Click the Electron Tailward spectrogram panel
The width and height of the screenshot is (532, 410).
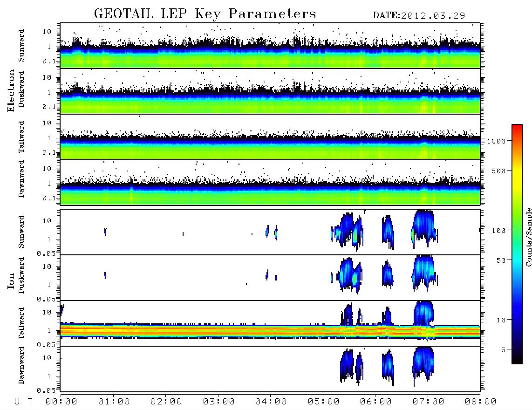pos(270,137)
